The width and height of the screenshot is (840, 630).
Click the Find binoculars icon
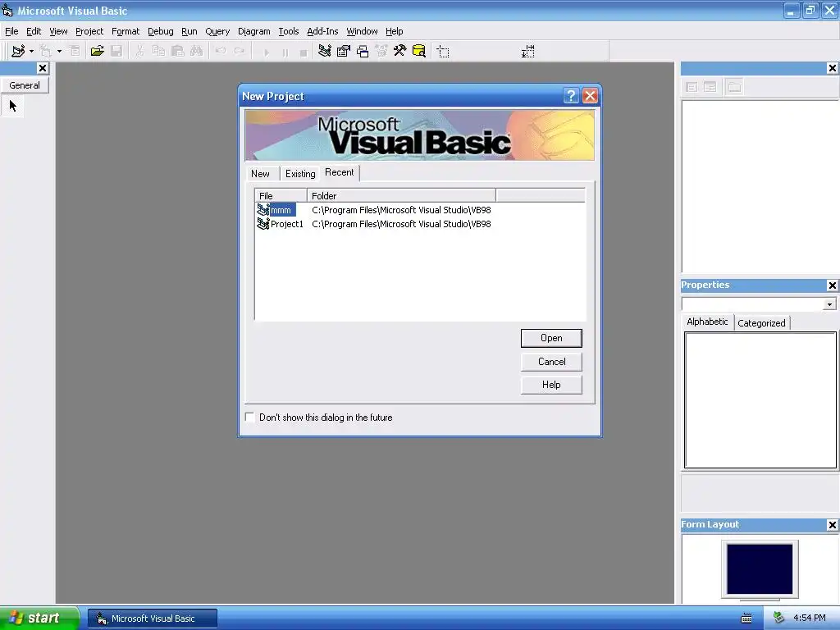197,51
